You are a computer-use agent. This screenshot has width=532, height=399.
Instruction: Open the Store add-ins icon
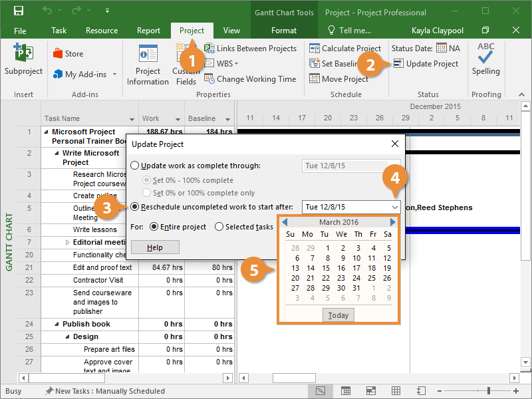coord(67,54)
